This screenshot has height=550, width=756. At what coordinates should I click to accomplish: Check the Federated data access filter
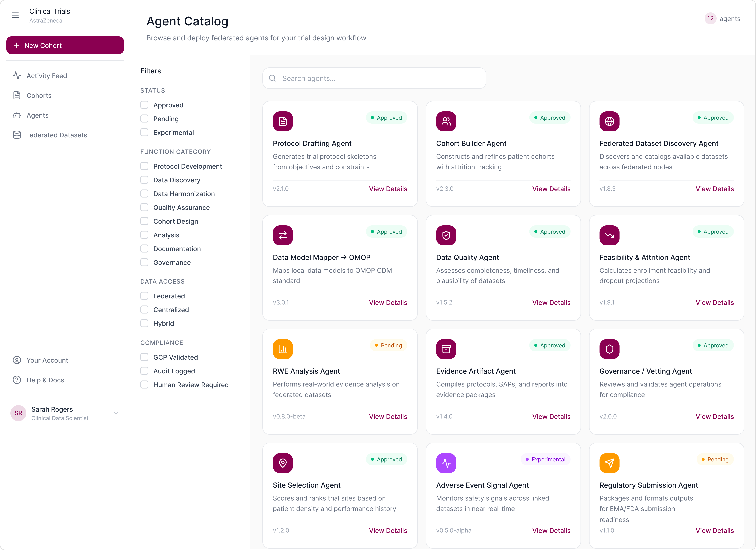coord(144,296)
